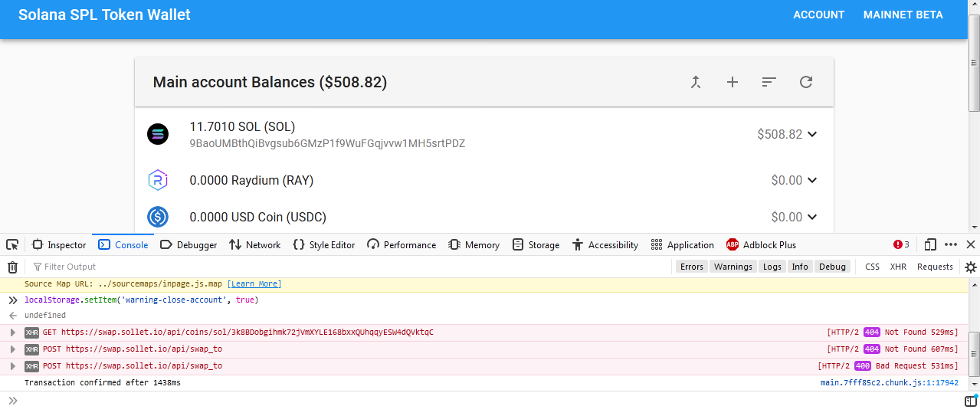
Task: Open the Adblock Plus tab
Action: (762, 244)
